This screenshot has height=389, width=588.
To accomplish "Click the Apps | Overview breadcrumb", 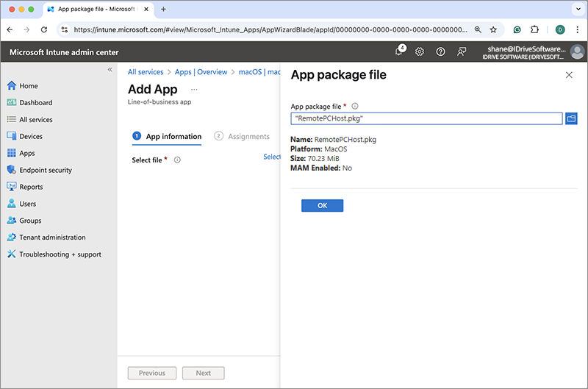I will [201, 72].
